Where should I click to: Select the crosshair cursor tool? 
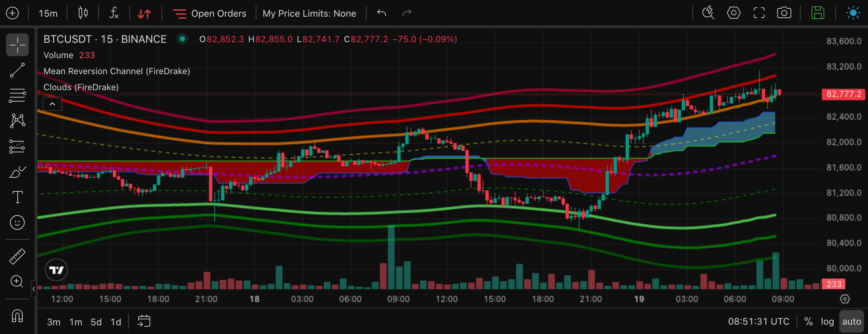point(17,44)
